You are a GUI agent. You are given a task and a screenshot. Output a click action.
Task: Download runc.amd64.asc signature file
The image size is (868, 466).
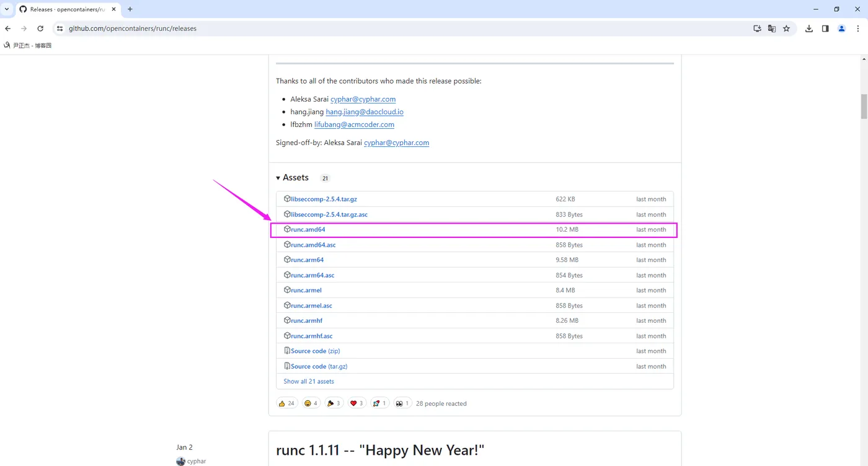coord(313,245)
